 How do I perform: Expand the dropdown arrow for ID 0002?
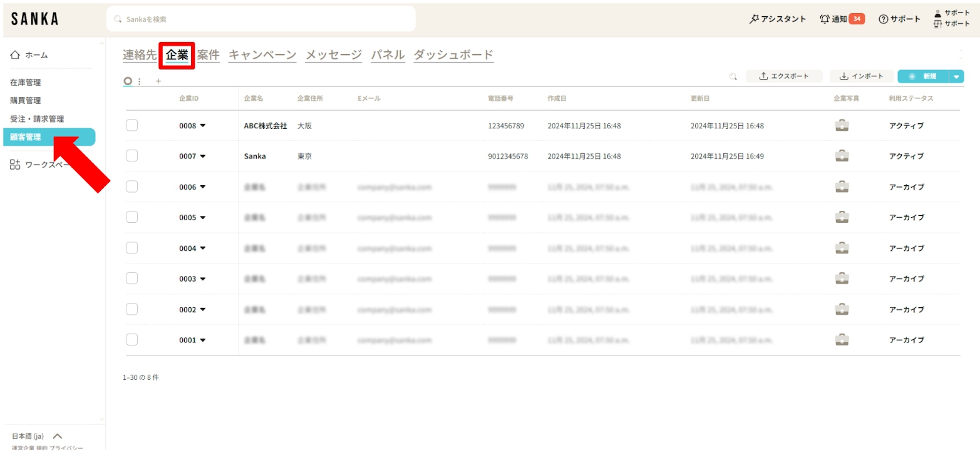tap(203, 309)
